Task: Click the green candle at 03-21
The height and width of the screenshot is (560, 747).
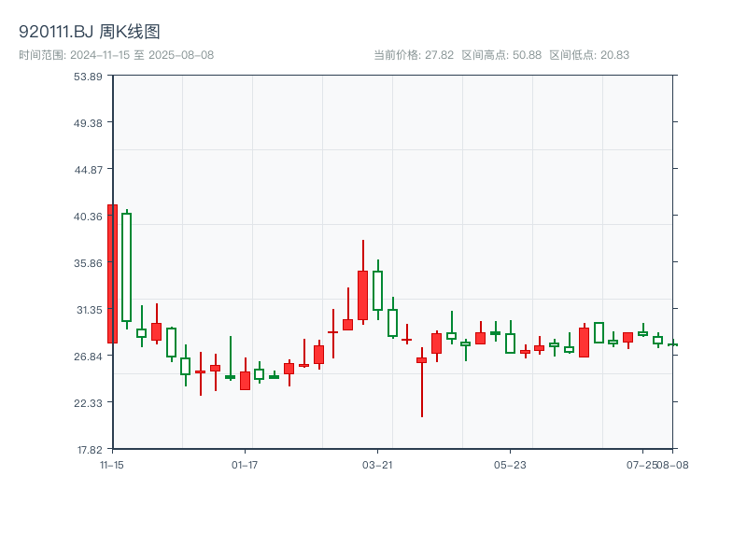Action: pyautogui.click(x=378, y=290)
